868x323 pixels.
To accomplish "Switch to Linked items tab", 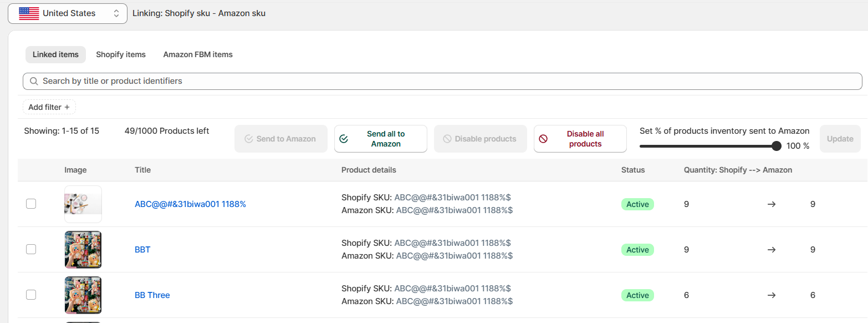I will pos(55,54).
